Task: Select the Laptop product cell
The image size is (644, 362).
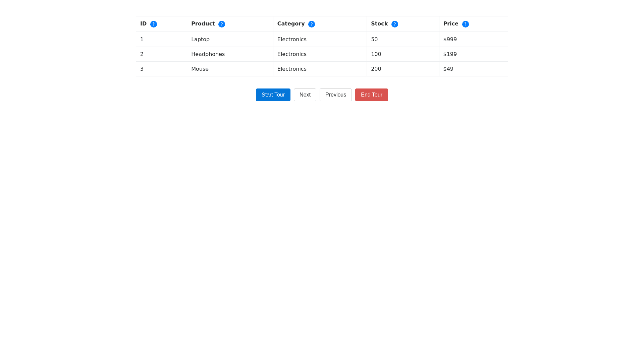Action: (x=200, y=40)
